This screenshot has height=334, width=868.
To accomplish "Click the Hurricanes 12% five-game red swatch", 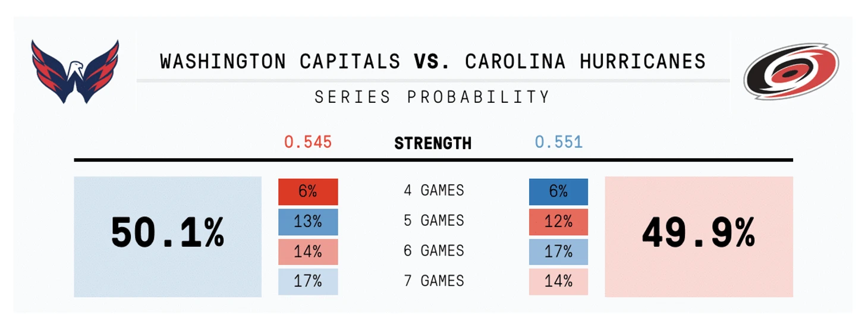I will [558, 222].
